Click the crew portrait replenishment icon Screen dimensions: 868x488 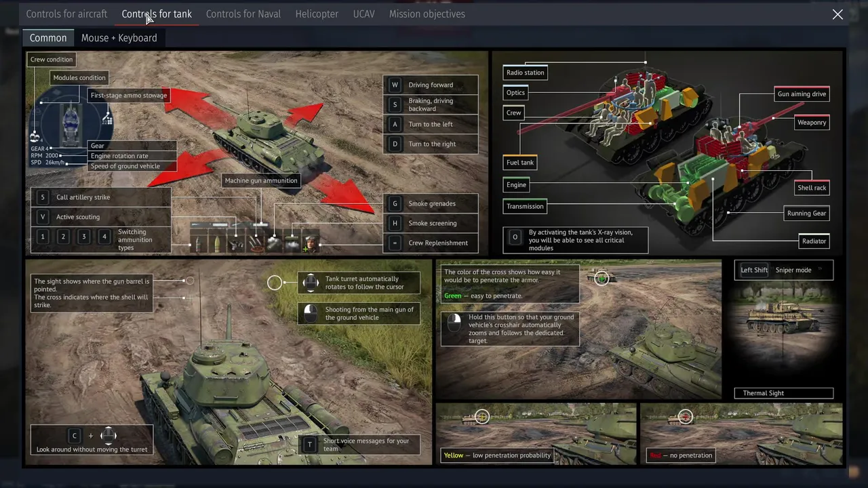pyautogui.click(x=311, y=244)
